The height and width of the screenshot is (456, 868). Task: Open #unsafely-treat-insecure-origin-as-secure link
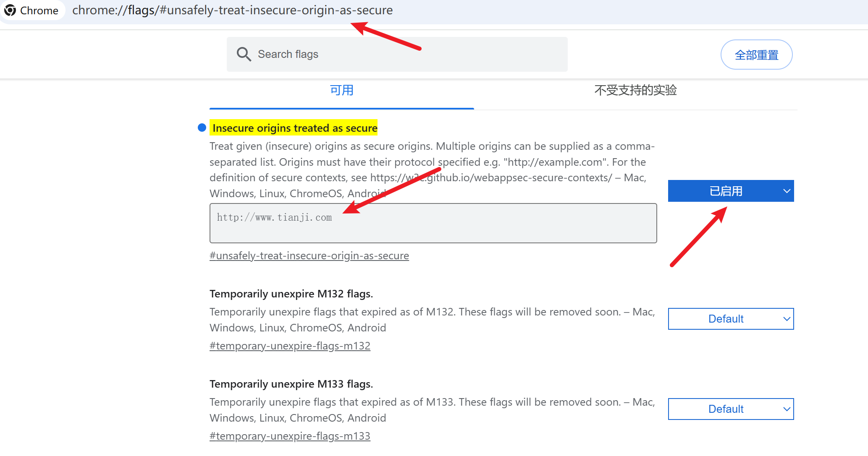point(309,256)
